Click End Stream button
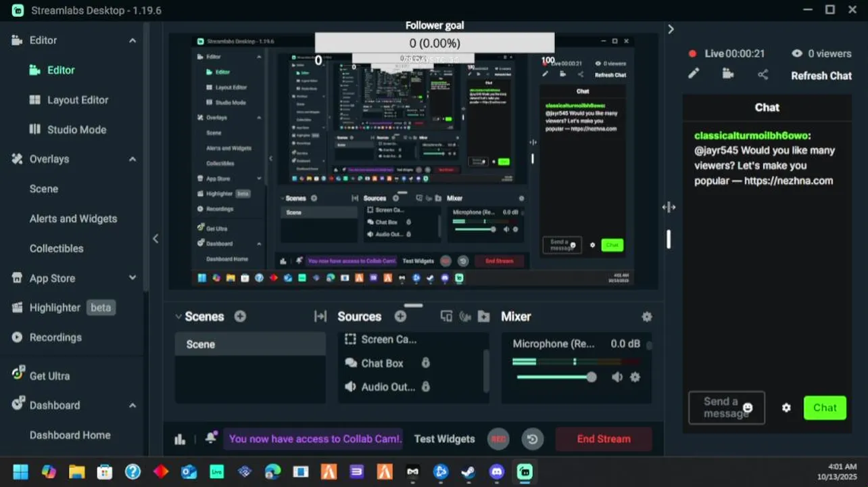The image size is (868, 487). (x=604, y=439)
